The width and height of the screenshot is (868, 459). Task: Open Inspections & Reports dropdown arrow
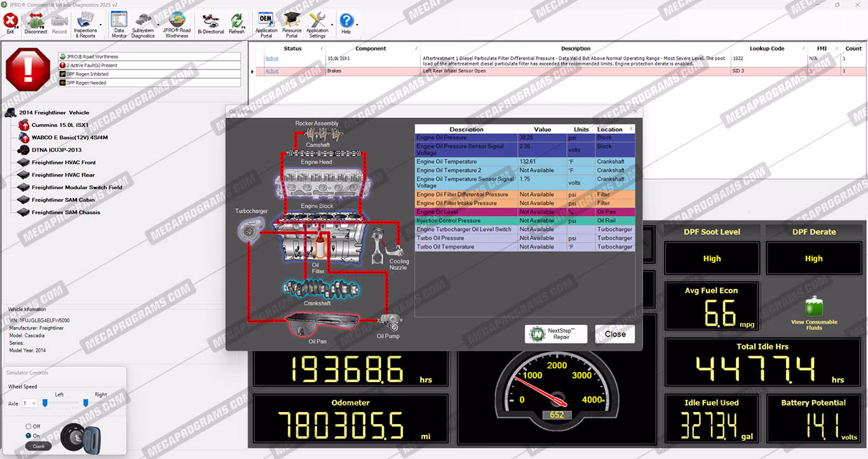tap(101, 25)
